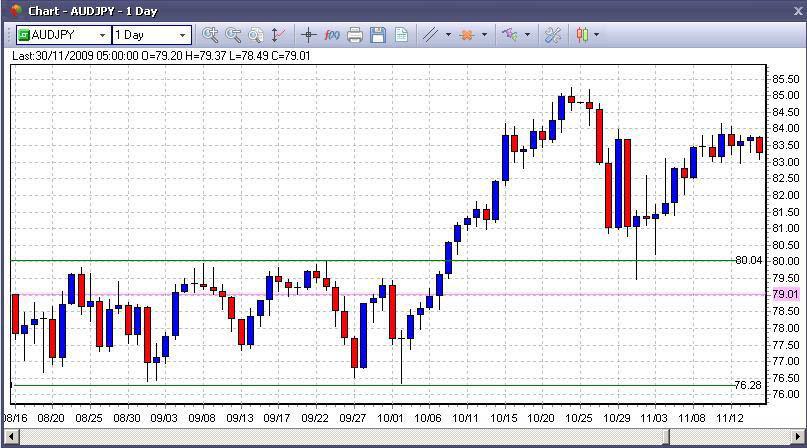Open the 1 Day timeframe dropdown
The height and width of the screenshot is (448, 807).
182,35
